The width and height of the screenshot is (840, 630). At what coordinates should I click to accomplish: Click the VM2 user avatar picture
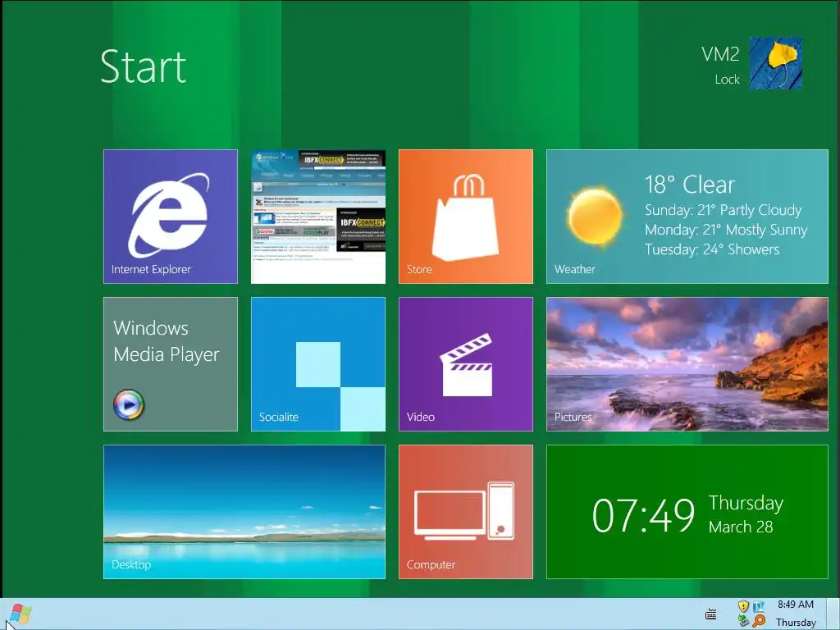tap(775, 63)
